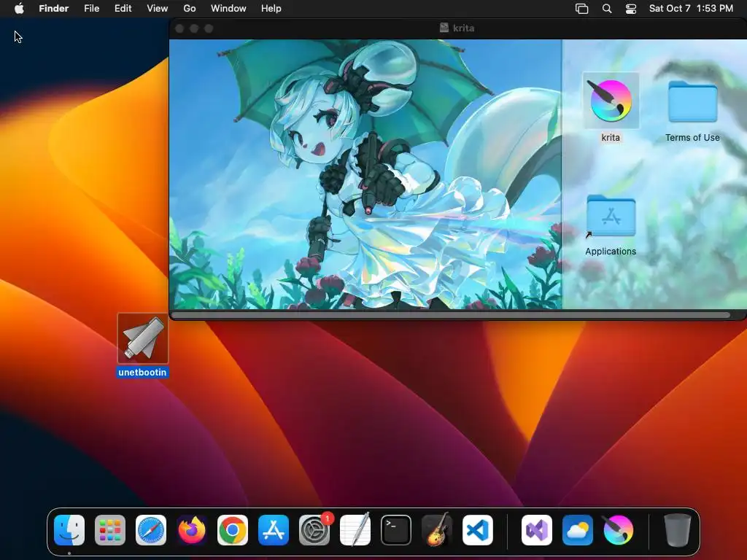Select the krita app icon in the window
The width and height of the screenshot is (747, 560).
[x=611, y=101]
